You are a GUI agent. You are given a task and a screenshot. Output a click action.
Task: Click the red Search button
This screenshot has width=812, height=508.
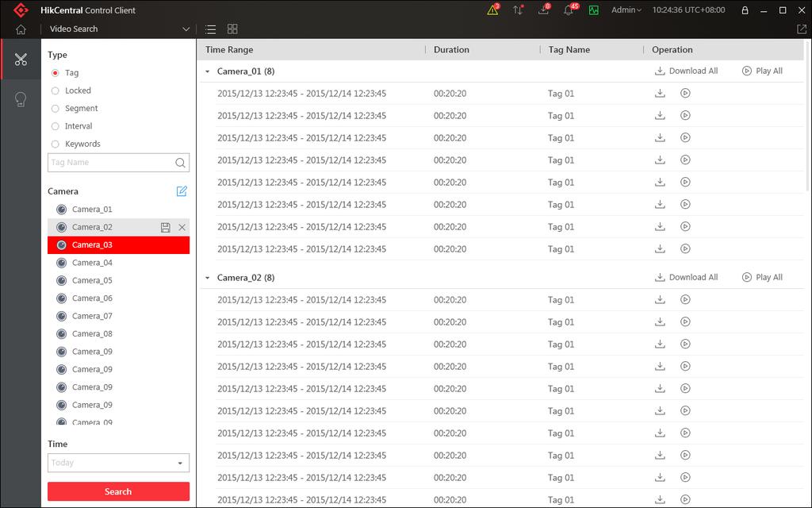119,491
